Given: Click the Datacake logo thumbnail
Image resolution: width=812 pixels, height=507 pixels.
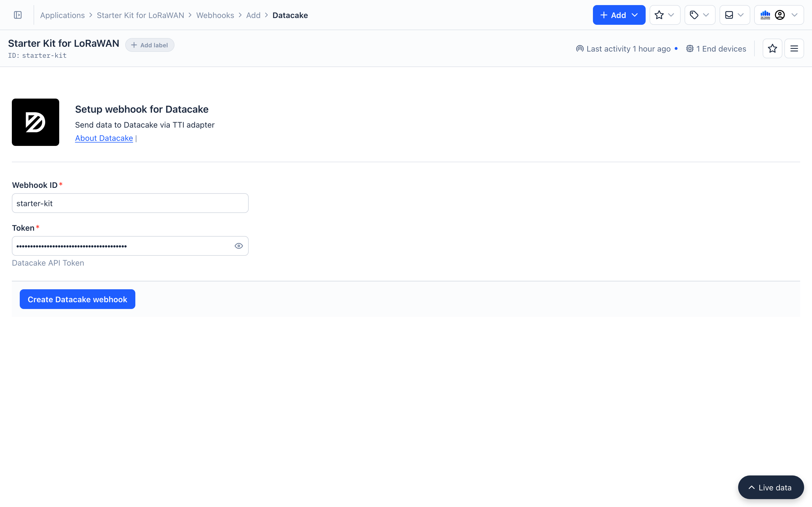Looking at the screenshot, I should [36, 122].
